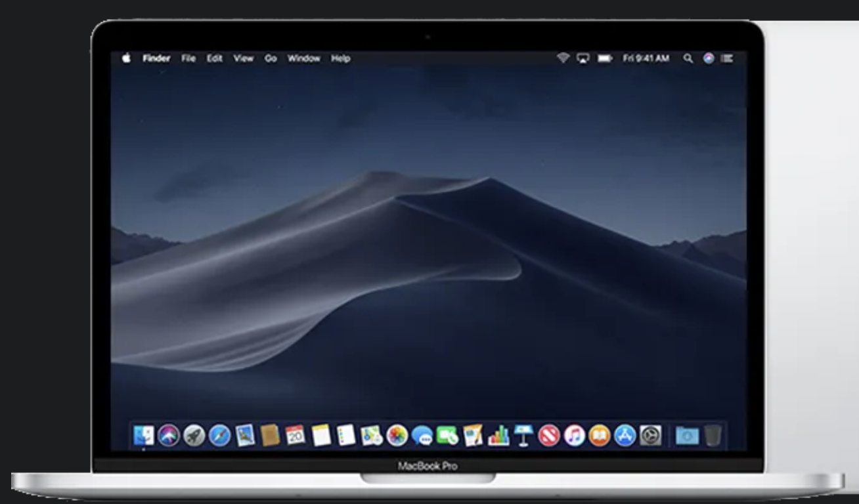Open Mail stamp icon in dock
Screen dimensions: 859x504
click(x=245, y=435)
